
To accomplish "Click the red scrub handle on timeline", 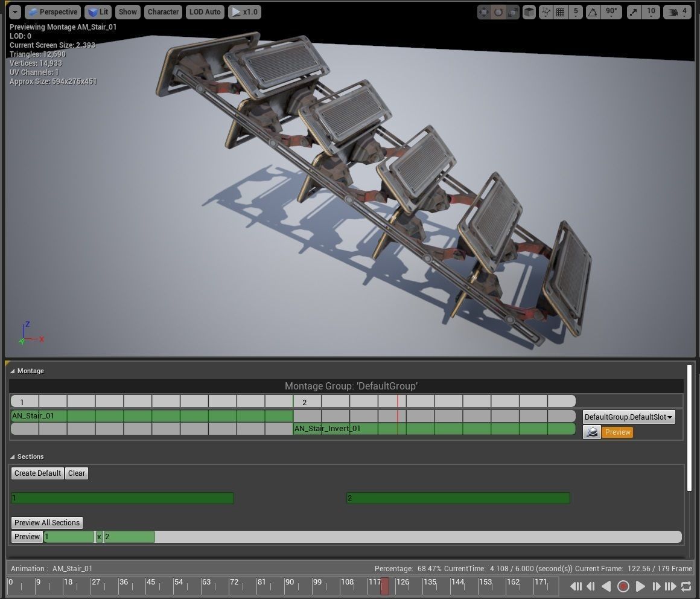I will pos(384,586).
